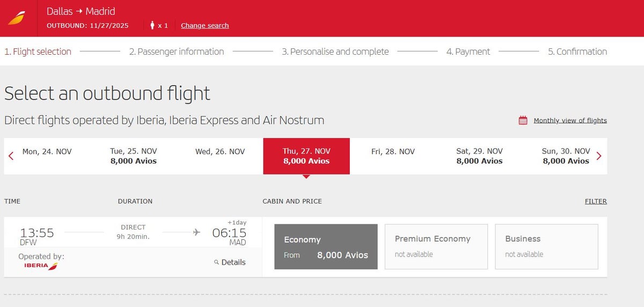The image size is (644, 307).
Task: Show previous dates with left arrow
Action: [11, 156]
